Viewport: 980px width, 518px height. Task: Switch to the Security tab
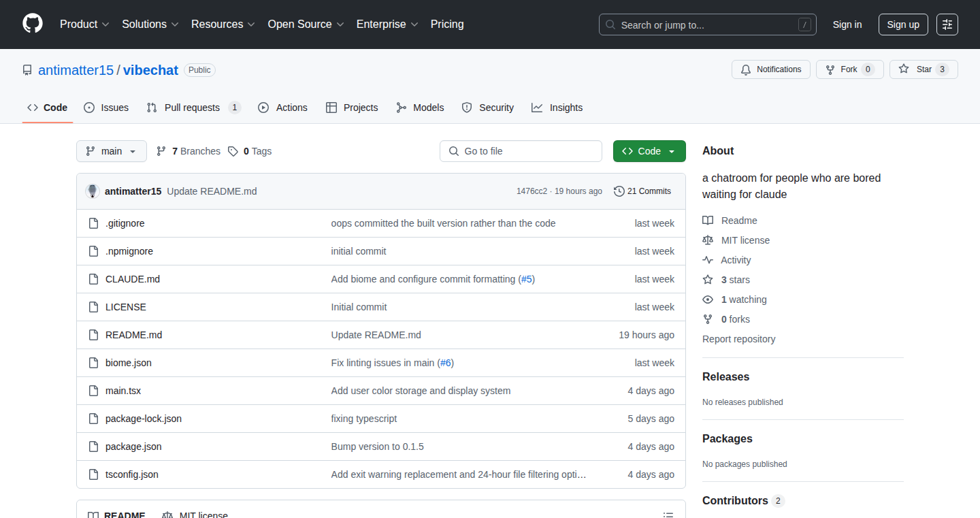coord(487,108)
